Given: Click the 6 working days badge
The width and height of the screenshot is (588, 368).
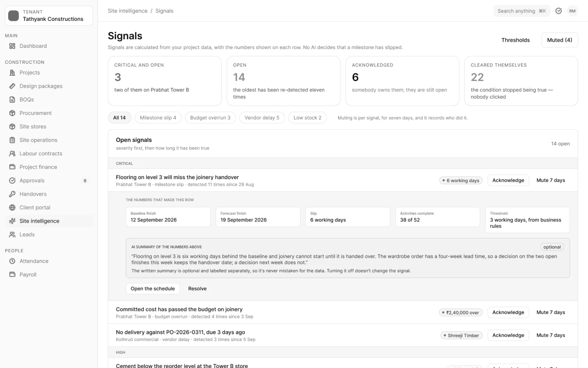Looking at the screenshot, I should [461, 181].
